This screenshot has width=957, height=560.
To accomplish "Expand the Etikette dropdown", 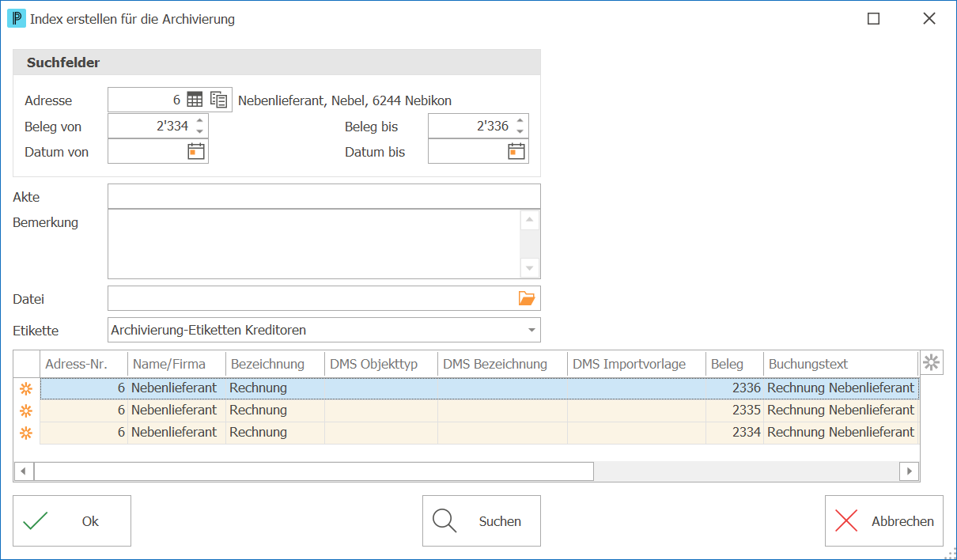I will pos(531,330).
